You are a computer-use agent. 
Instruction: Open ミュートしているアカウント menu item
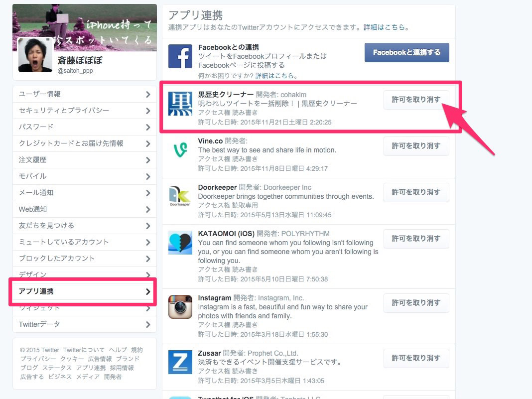85,242
